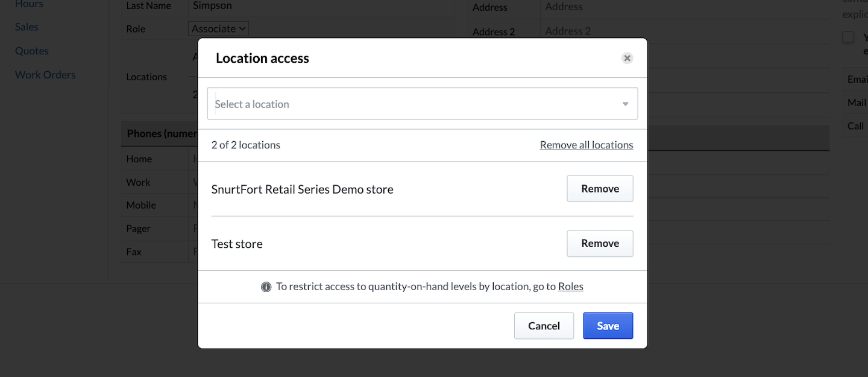Select the SnurtFort Retail Series Demo store entry

pos(302,189)
